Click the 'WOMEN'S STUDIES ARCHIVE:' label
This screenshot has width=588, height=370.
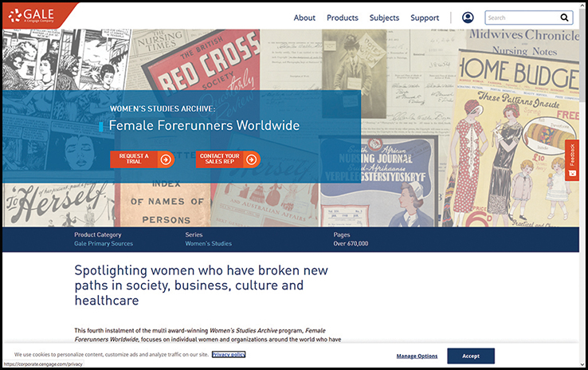point(163,108)
